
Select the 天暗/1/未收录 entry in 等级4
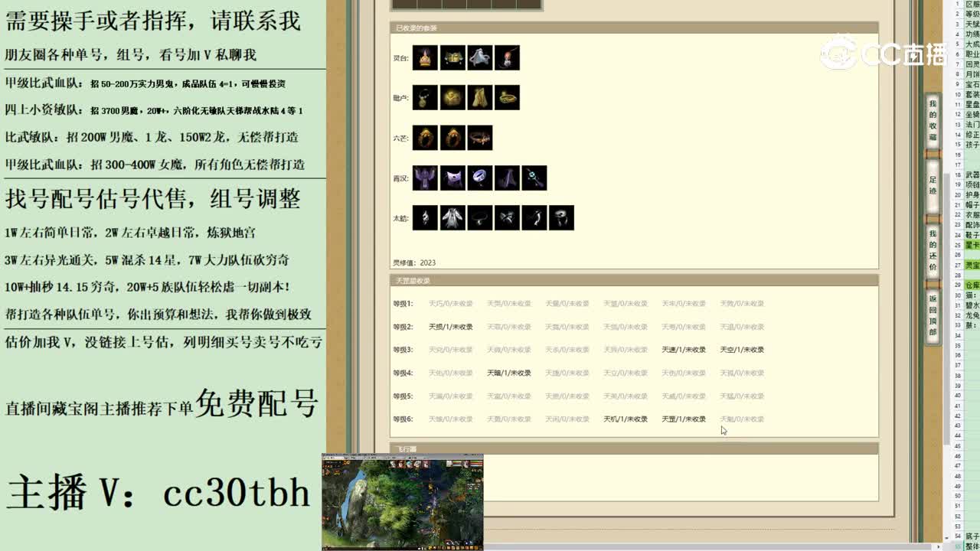click(x=508, y=373)
